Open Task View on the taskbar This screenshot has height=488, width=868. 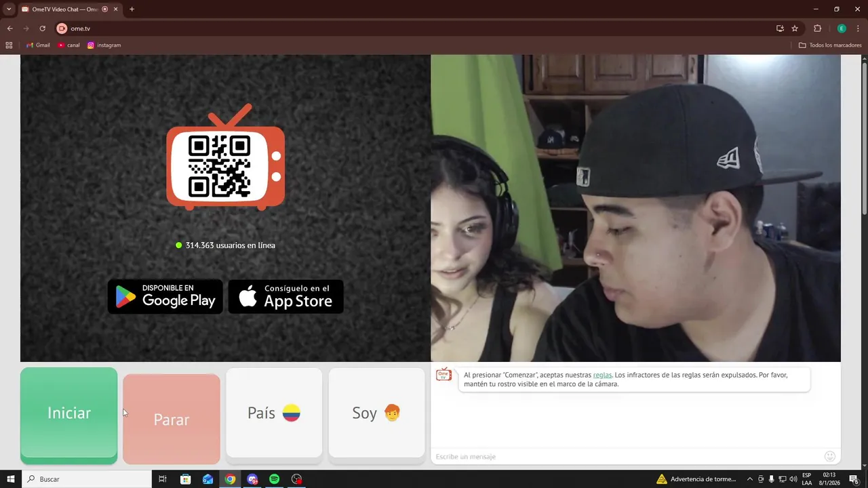pos(163,479)
